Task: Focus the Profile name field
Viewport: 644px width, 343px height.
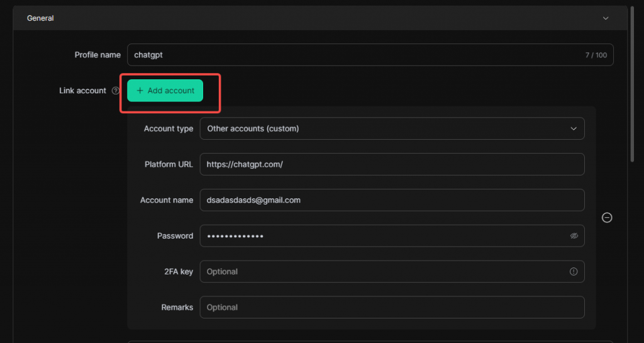Action: click(x=370, y=55)
